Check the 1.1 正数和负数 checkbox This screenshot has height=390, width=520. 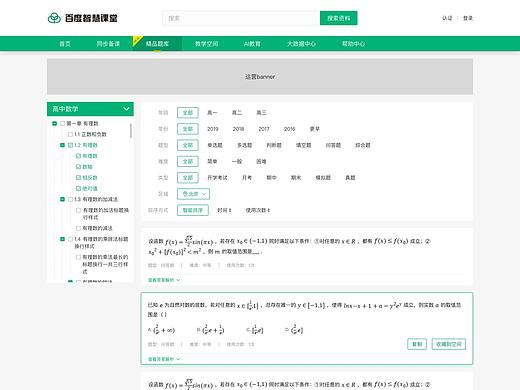70,134
